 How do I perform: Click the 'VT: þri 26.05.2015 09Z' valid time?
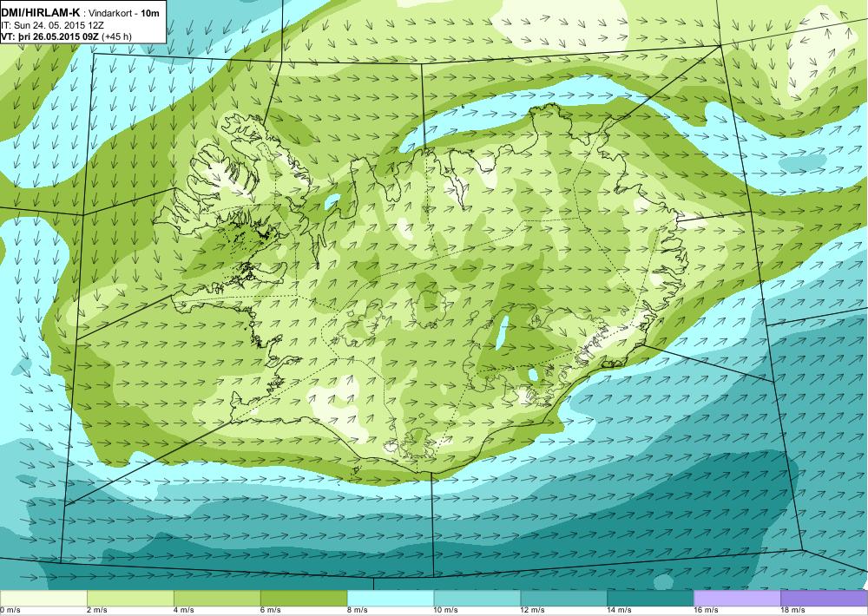pos(49,36)
